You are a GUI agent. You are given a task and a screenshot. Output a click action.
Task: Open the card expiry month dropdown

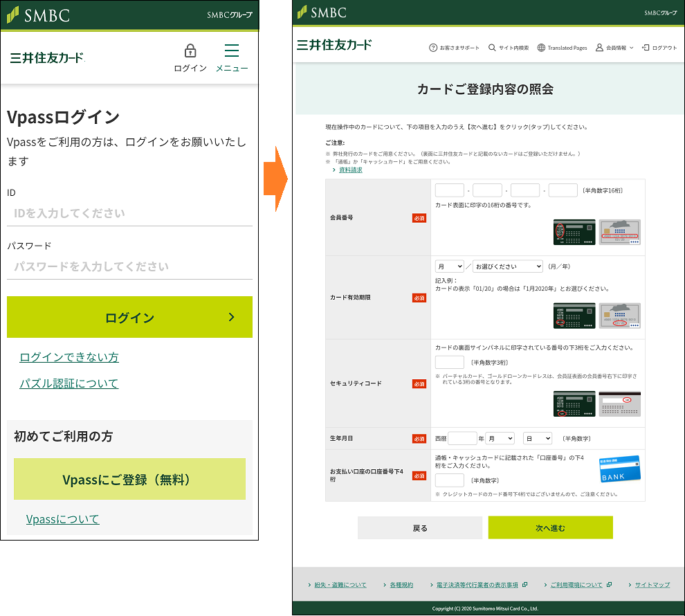pyautogui.click(x=449, y=266)
